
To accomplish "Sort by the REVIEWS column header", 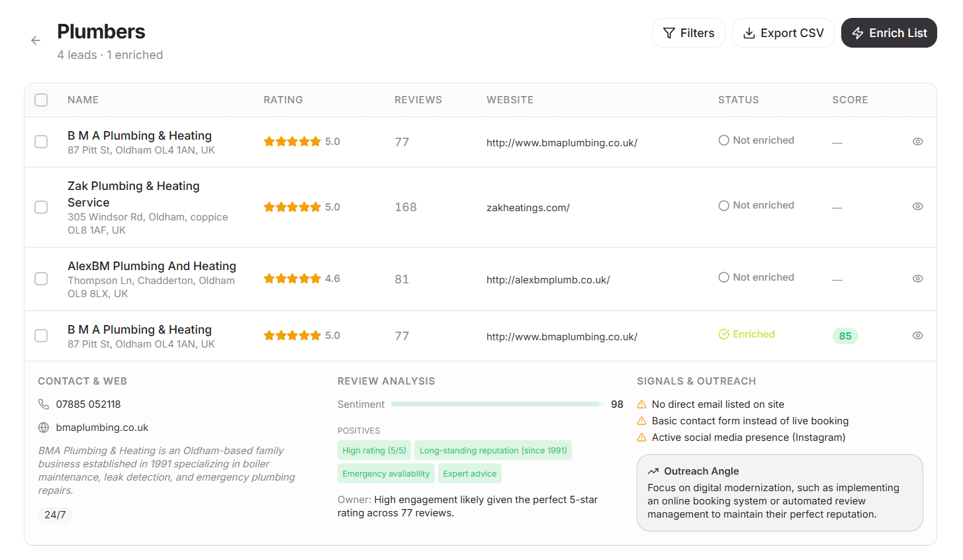I will 418,100.
